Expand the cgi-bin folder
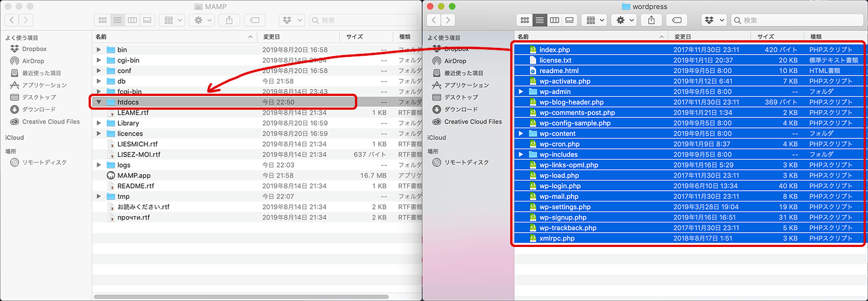The image size is (868, 301). [x=99, y=60]
